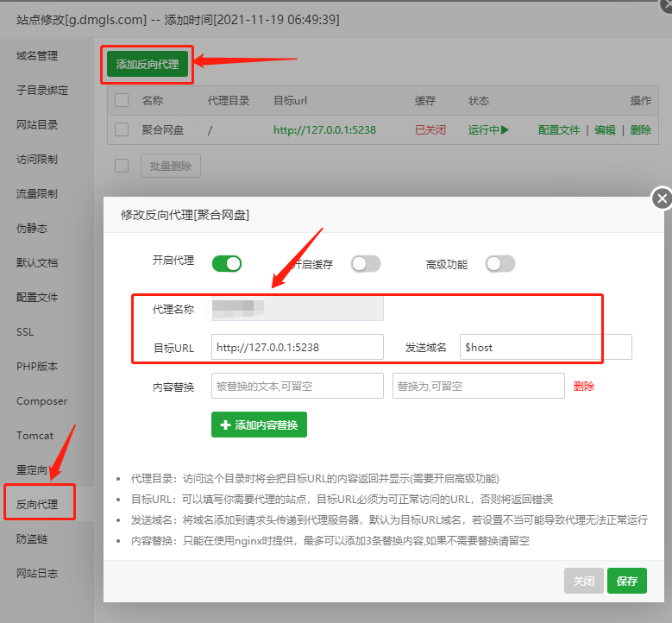Open 域名管理 sidebar item
The width and height of the screenshot is (672, 623).
click(x=37, y=56)
